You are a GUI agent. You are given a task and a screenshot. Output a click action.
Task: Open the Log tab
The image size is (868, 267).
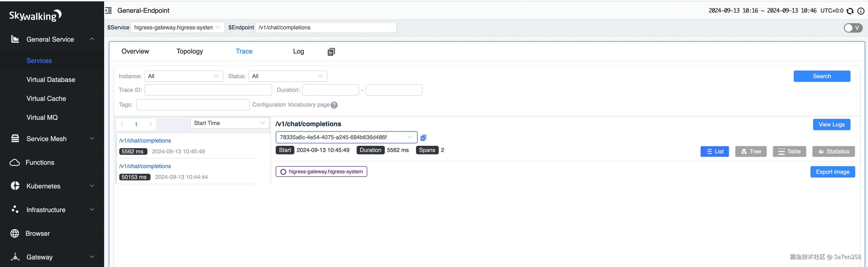pos(298,51)
